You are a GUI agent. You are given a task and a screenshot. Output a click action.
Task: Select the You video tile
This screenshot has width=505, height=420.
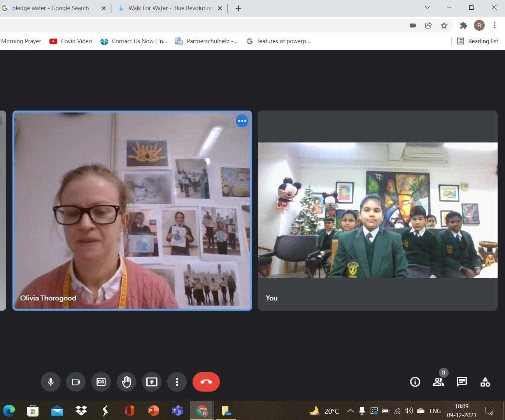click(377, 210)
